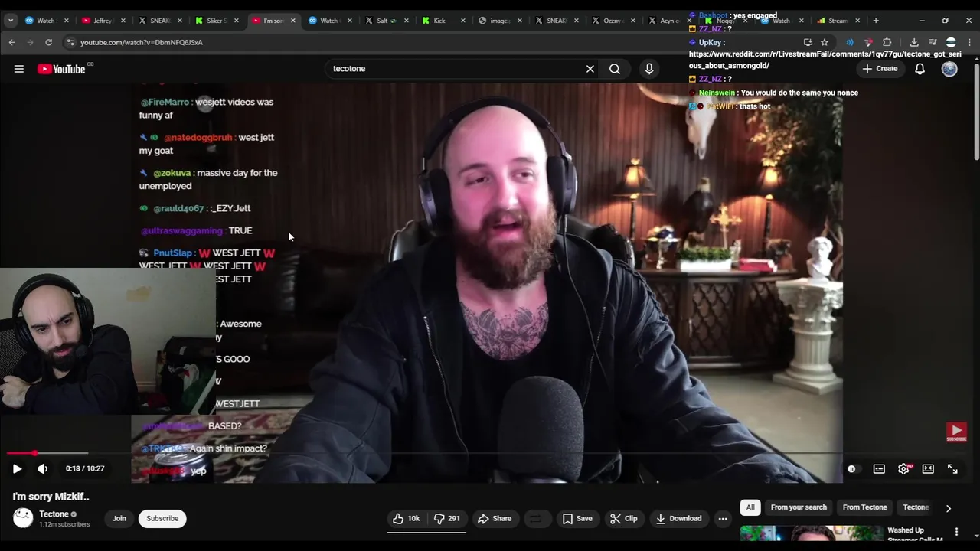The image size is (980, 551).
Task: Open options menu for Washed Up video
Action: 956,532
